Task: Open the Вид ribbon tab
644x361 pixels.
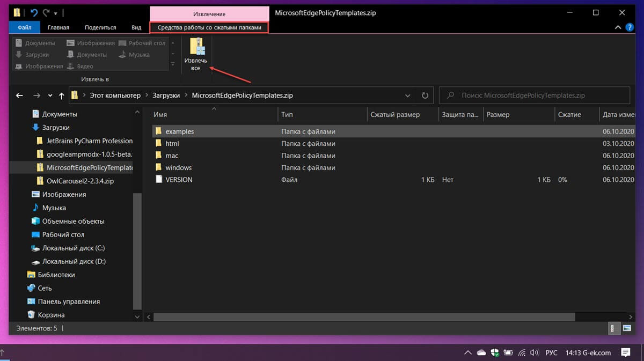Action: coord(137,27)
